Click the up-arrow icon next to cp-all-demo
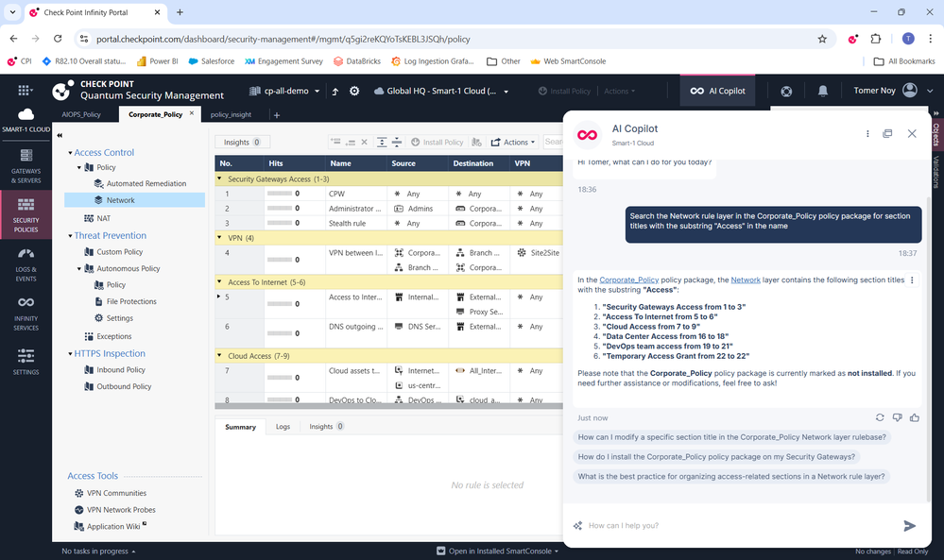This screenshot has height=560, width=944. pyautogui.click(x=335, y=92)
